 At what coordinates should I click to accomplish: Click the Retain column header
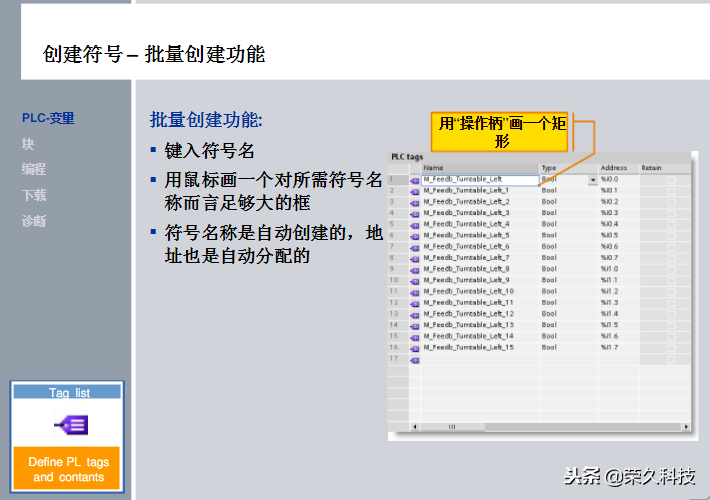(x=665, y=168)
